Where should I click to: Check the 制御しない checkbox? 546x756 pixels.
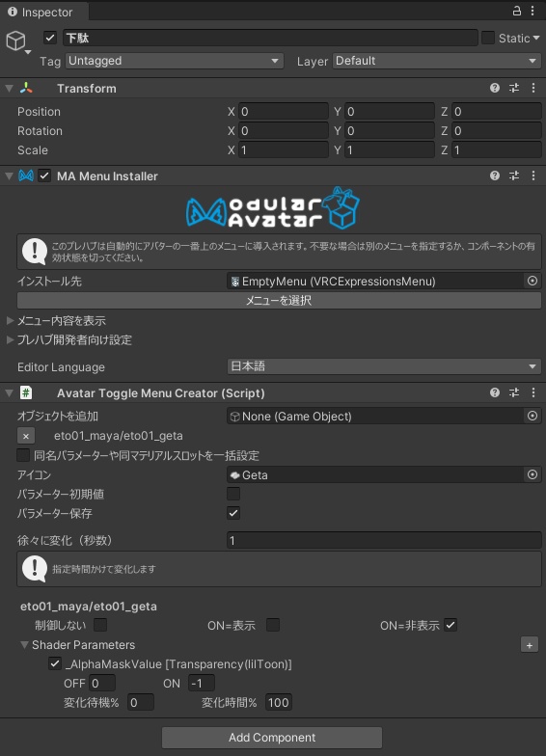(x=100, y=625)
